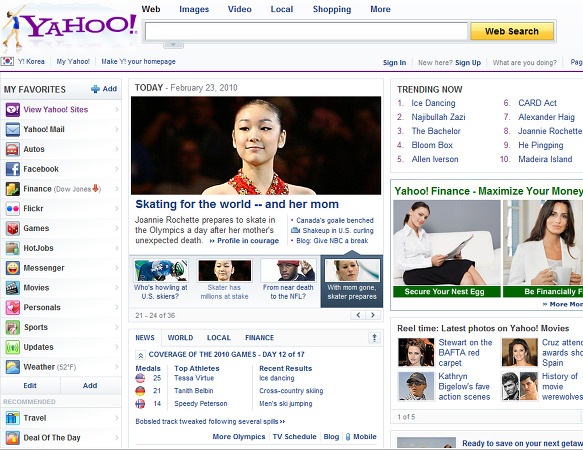Viewport: 583px width, 450px height.
Task: Expand the Weather row arrow
Action: pyautogui.click(x=117, y=367)
